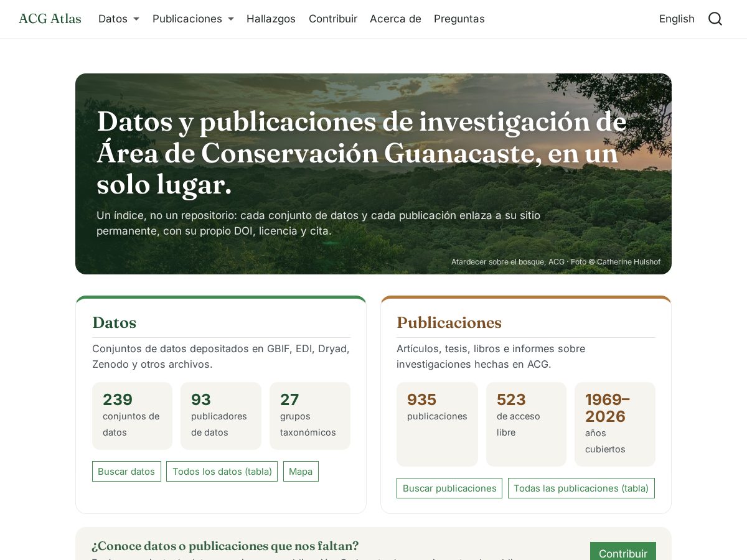Switch language to English
The image size is (747, 560).
click(677, 19)
